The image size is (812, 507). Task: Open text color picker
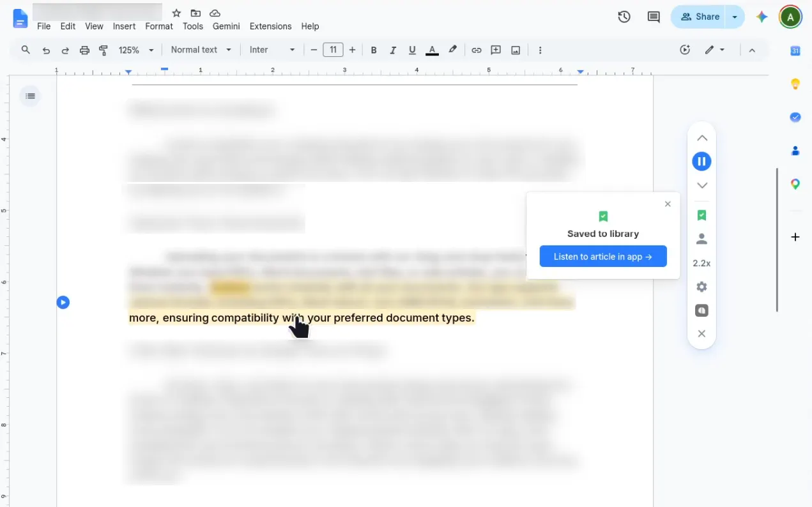pyautogui.click(x=432, y=50)
